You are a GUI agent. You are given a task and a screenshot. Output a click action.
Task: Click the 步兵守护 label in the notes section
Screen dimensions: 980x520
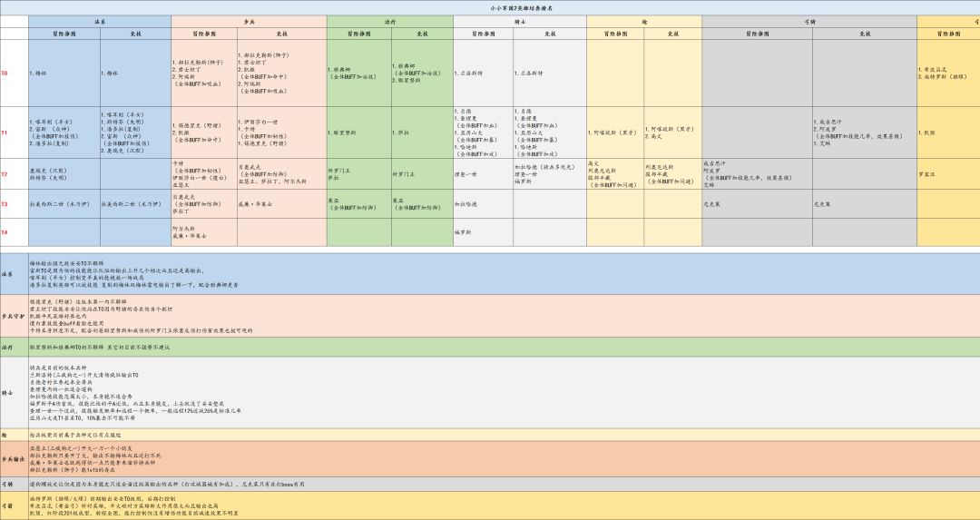(13, 316)
